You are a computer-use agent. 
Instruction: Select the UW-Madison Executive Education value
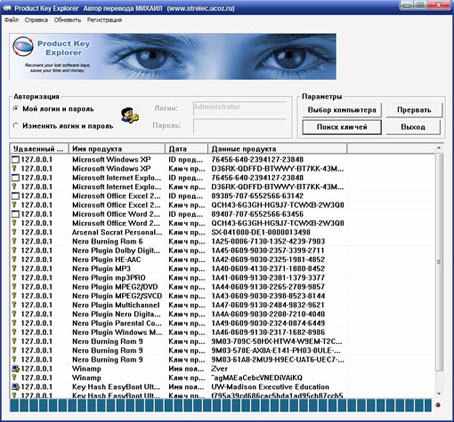point(270,387)
